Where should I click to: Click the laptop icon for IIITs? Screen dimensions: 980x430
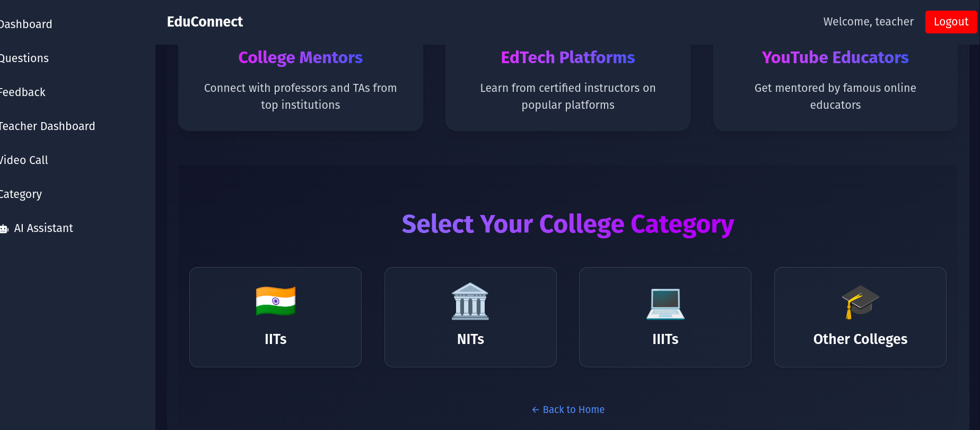[665, 303]
